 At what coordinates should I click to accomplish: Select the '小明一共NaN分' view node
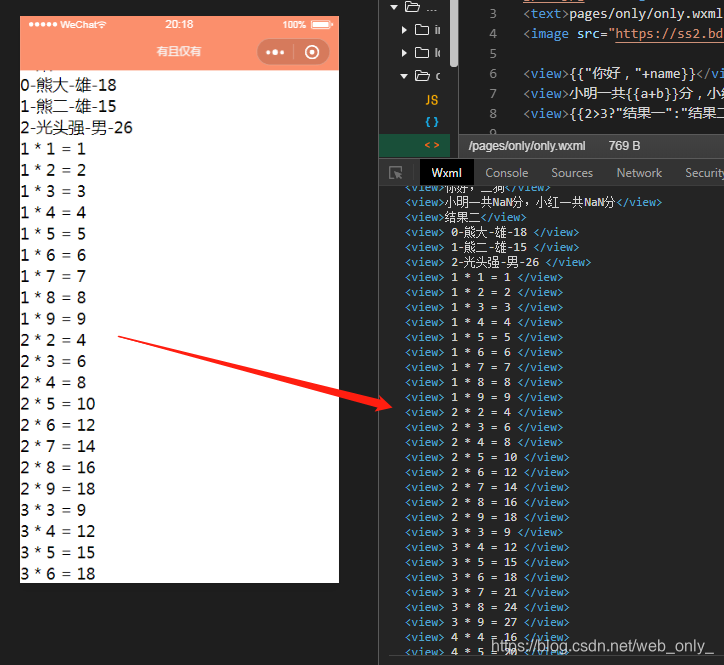click(533, 202)
